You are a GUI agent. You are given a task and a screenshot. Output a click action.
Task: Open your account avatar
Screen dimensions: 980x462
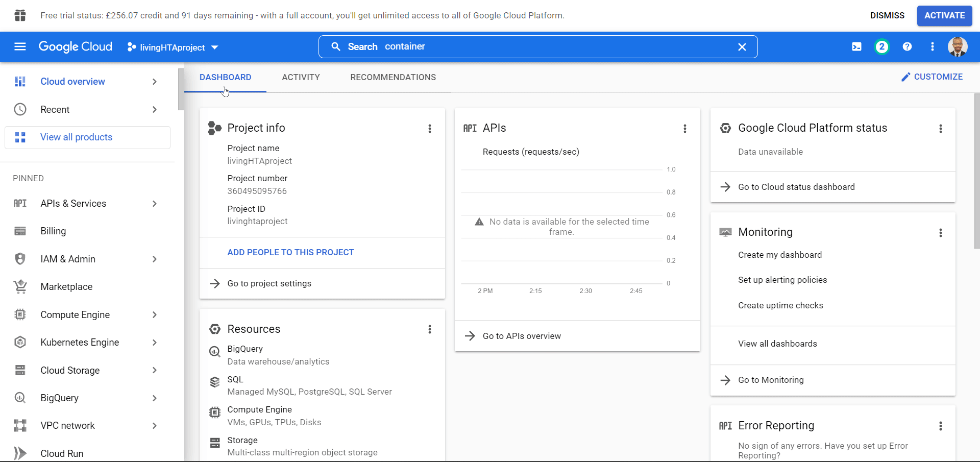[958, 46]
